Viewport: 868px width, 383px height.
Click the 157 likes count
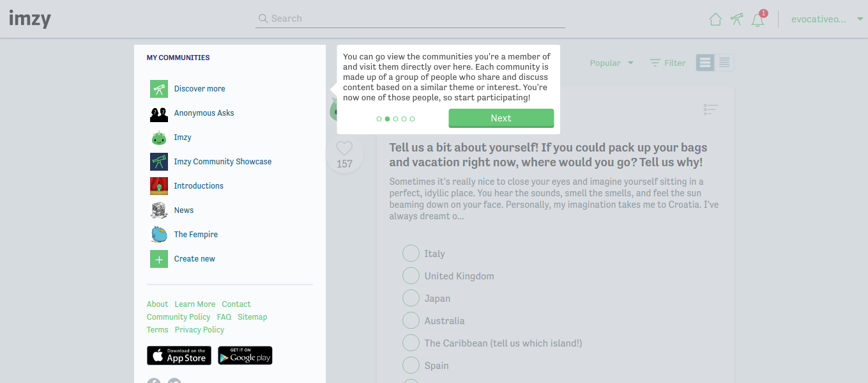344,164
